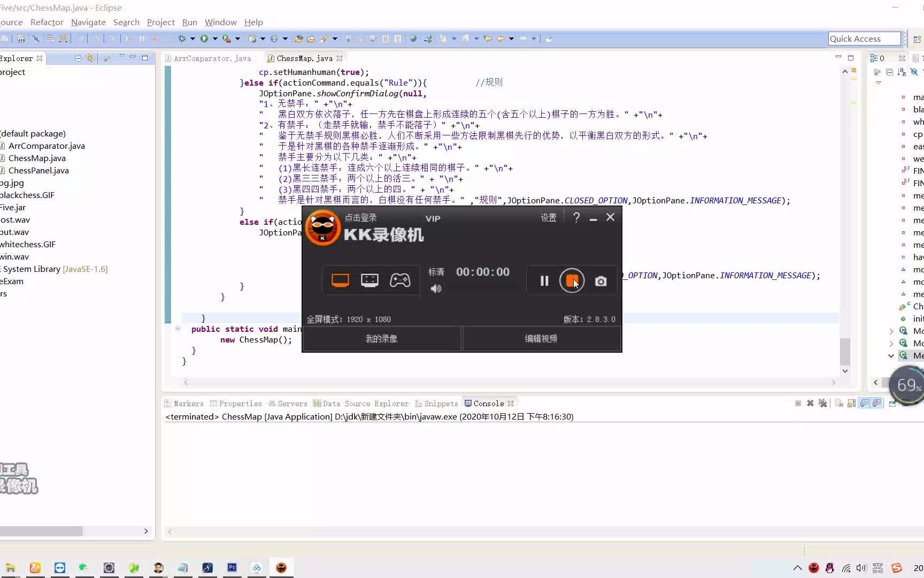This screenshot has height=578, width=924.
Task: Collapse main method fold marker in editor
Action: coord(178,329)
